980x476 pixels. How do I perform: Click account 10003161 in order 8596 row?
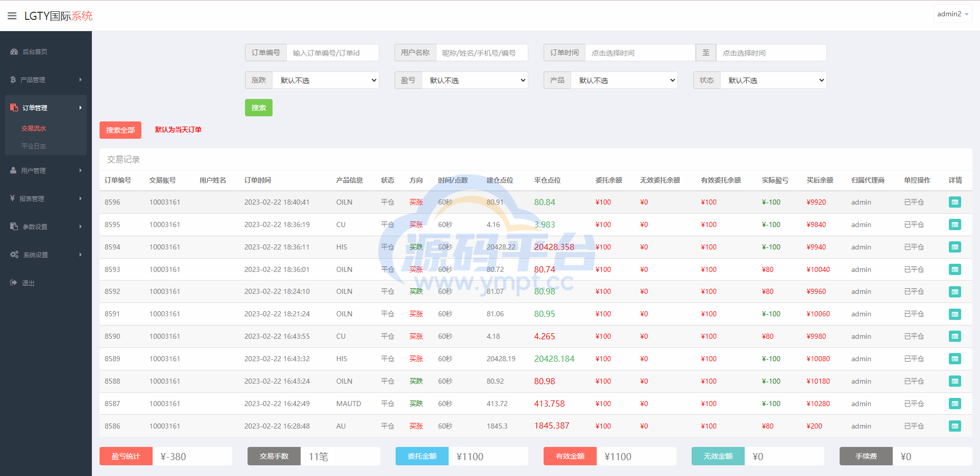coord(164,202)
